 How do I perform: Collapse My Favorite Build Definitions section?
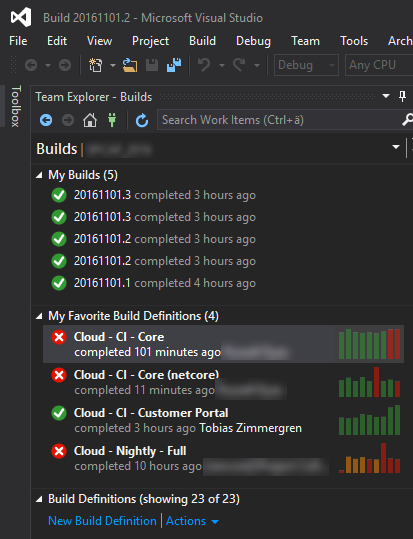(x=39, y=316)
